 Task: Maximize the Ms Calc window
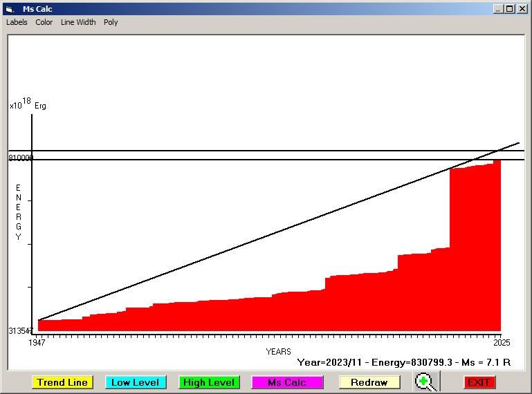pyautogui.click(x=510, y=9)
